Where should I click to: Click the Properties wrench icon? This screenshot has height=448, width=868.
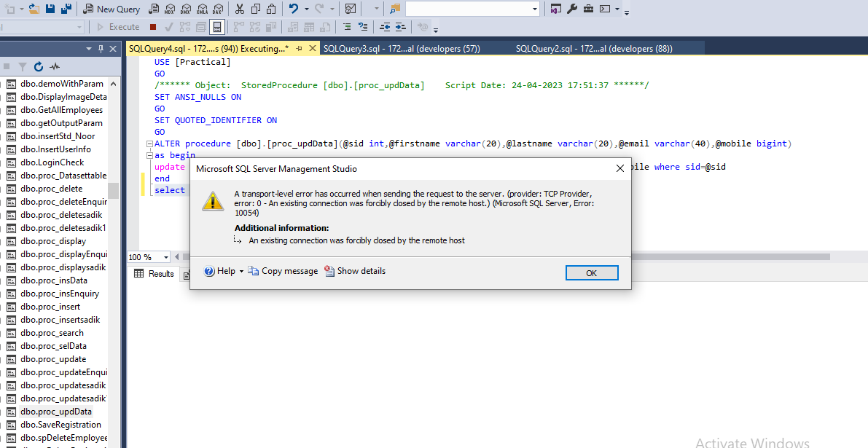click(x=572, y=9)
